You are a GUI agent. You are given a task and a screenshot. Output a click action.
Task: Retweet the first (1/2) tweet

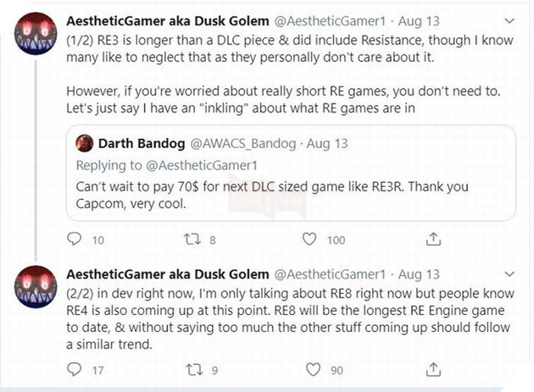pyautogui.click(x=195, y=240)
